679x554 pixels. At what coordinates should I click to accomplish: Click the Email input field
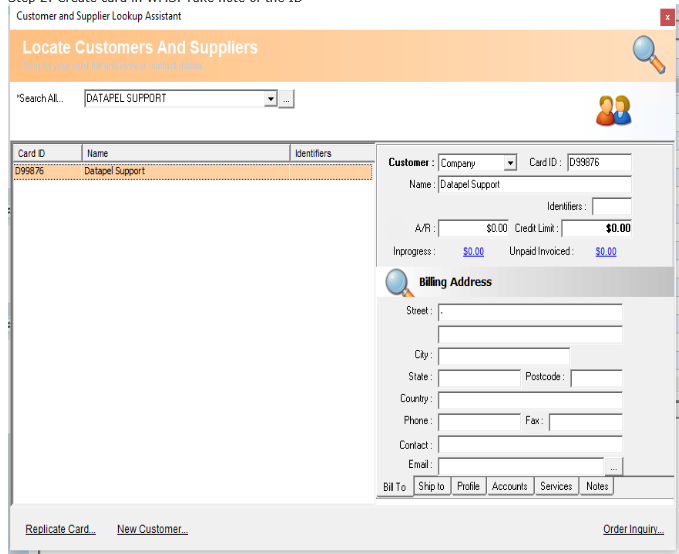[521, 467]
